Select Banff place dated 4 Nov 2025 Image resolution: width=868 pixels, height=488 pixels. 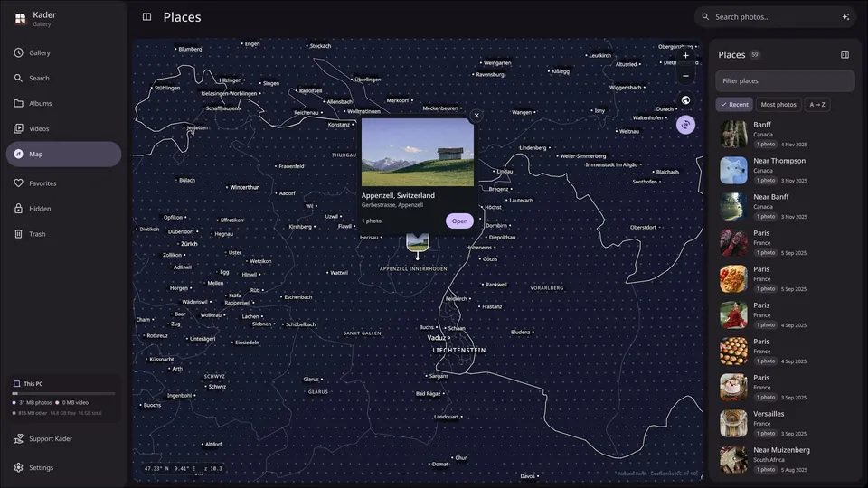click(x=785, y=135)
